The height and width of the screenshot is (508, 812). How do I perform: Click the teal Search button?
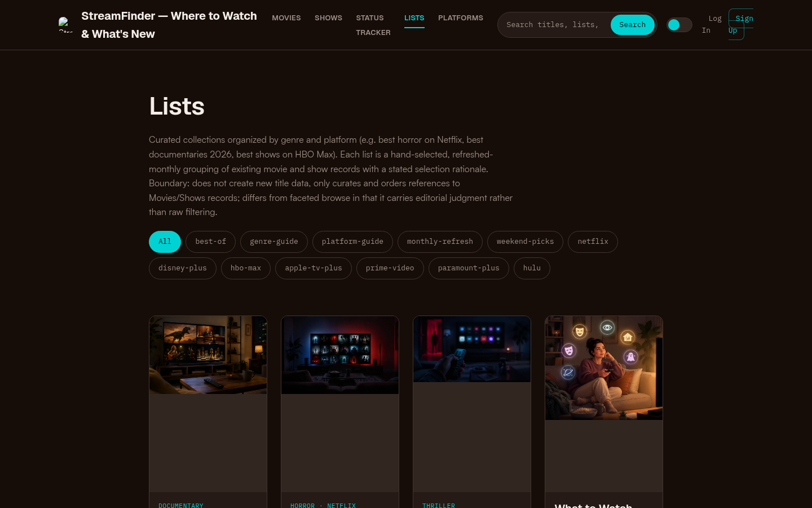632,25
